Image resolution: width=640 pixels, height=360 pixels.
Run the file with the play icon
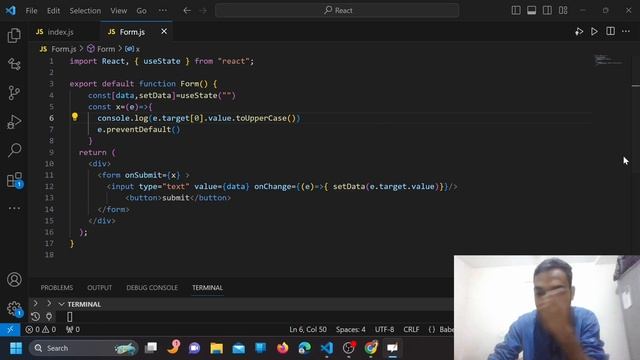click(x=594, y=31)
